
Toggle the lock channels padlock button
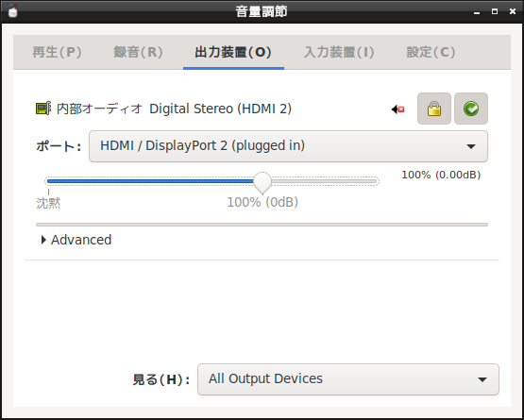coord(433,109)
